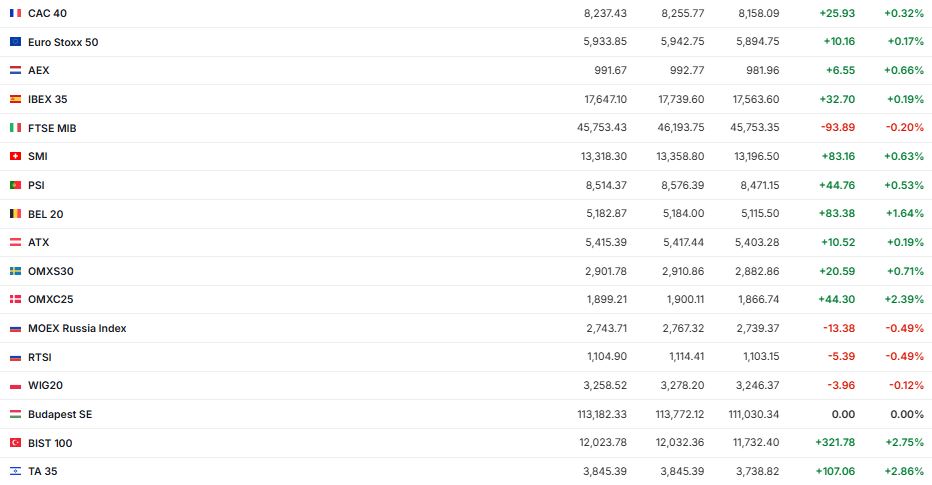This screenshot has height=485, width=932.
Task: Select the Swedish flag icon beside OMXS30
Action: click(x=15, y=271)
